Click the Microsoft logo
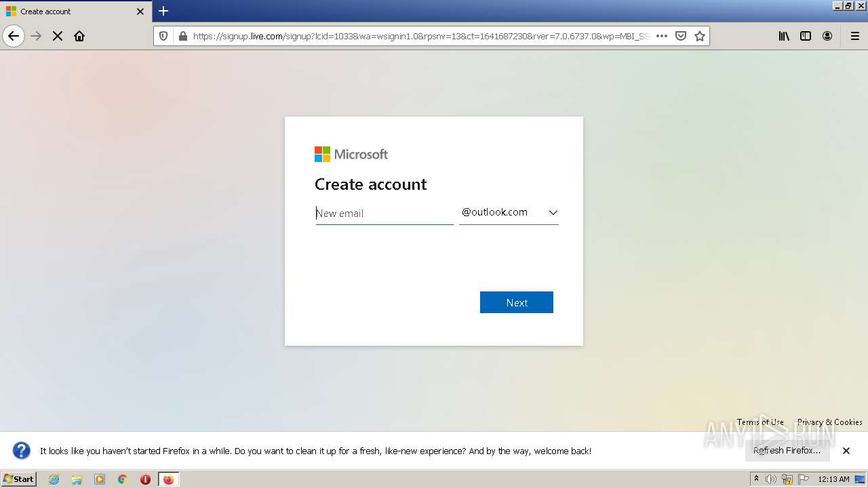Image resolution: width=868 pixels, height=488 pixels. pos(351,155)
